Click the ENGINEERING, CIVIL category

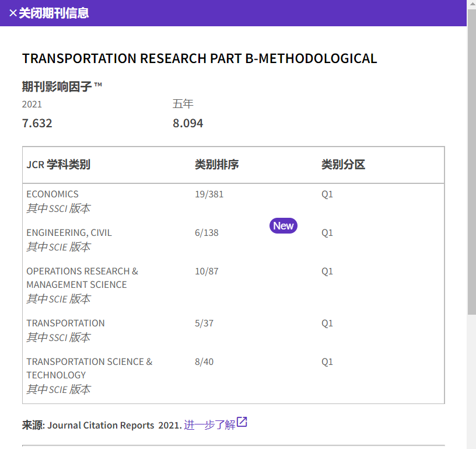click(69, 233)
